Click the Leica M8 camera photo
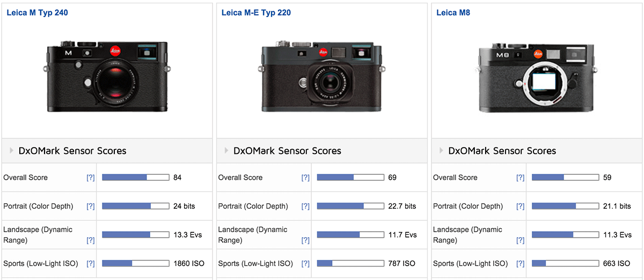Screen dimensions: 644x280 point(537,76)
